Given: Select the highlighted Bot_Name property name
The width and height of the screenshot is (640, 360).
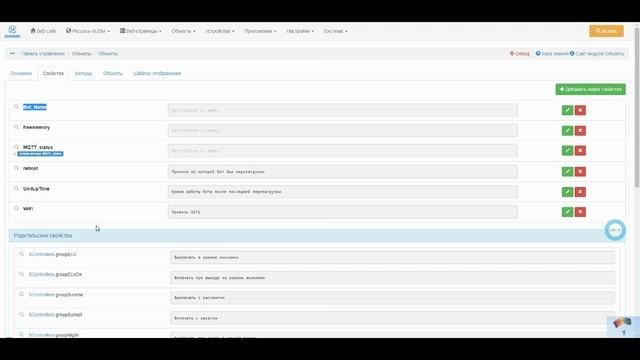Looking at the screenshot, I should tap(35, 107).
